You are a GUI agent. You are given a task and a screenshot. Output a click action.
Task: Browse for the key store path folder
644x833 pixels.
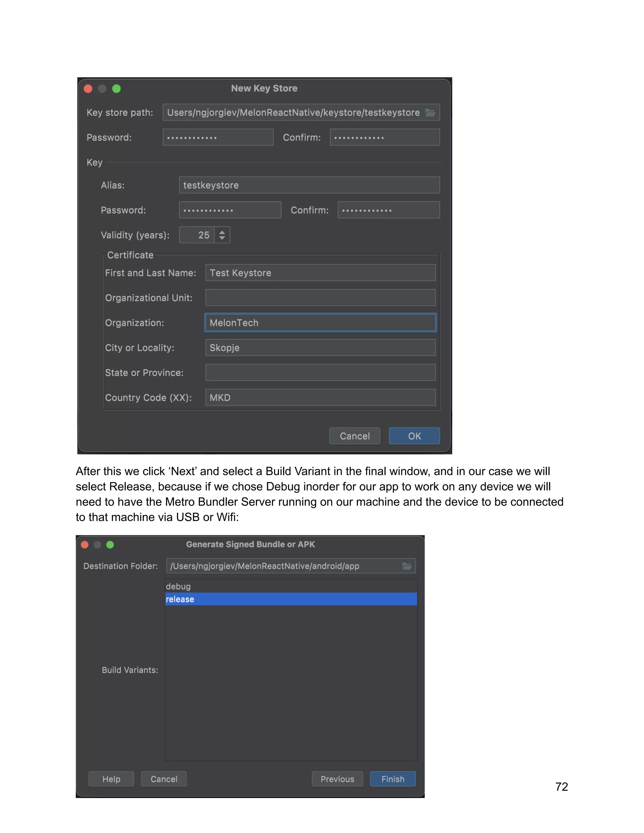430,113
